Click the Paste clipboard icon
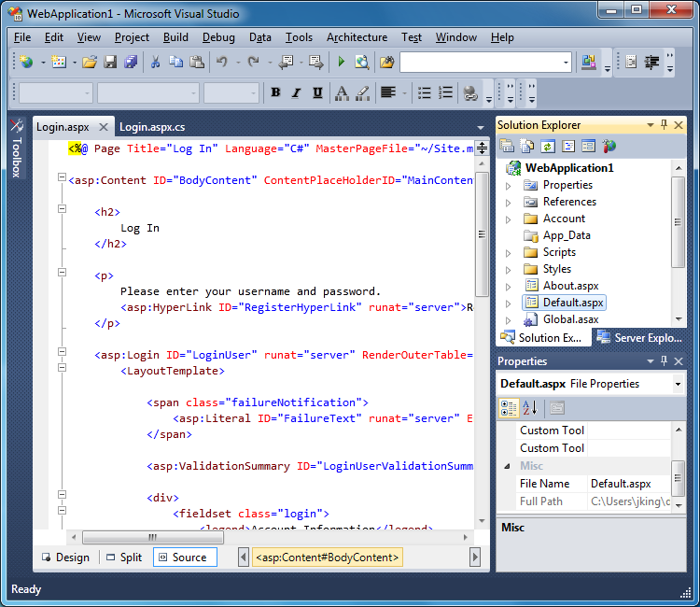Viewport: 700px width, 607px height. point(197,62)
